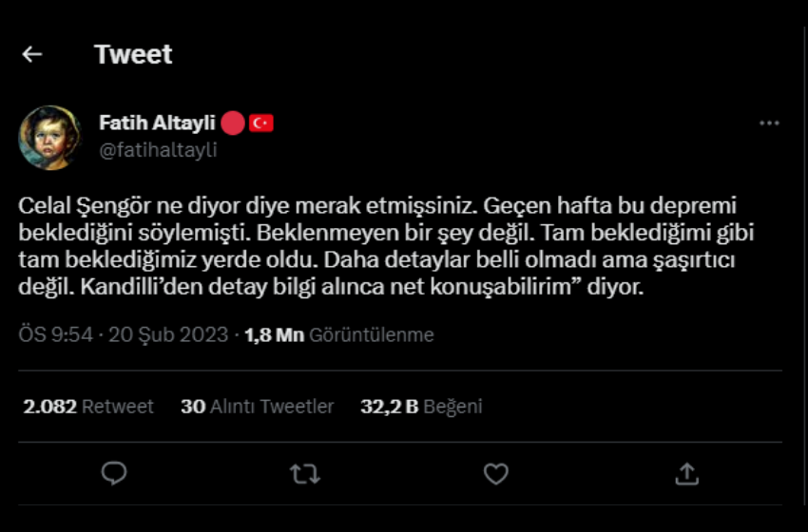Open the 32,2 B Beğeni list
Viewport: 808px width, 532px height.
(421, 407)
